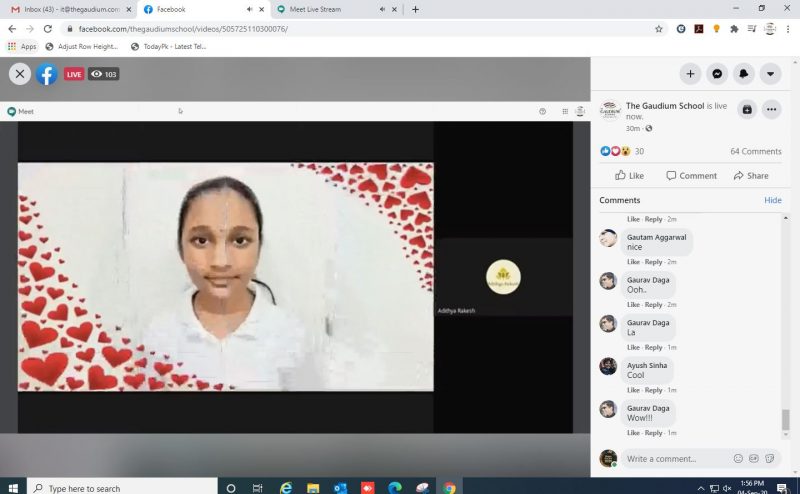
Task: Hide the comments section
Action: coord(773,200)
